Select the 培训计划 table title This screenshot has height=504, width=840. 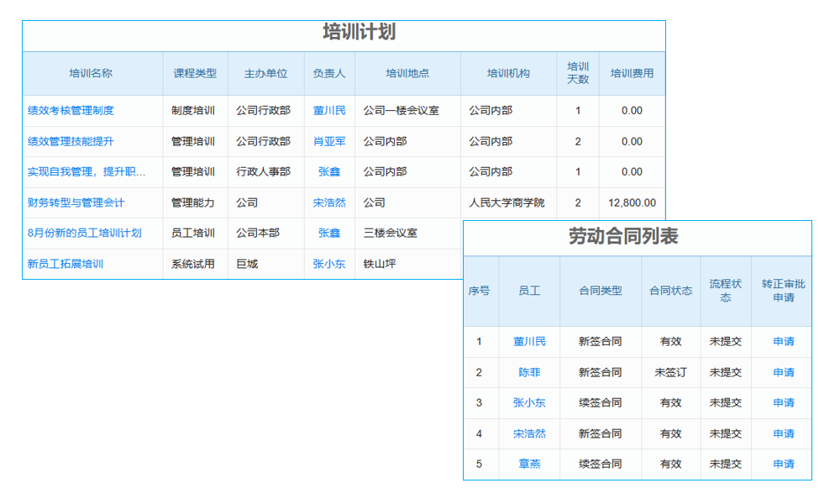pyautogui.click(x=344, y=35)
